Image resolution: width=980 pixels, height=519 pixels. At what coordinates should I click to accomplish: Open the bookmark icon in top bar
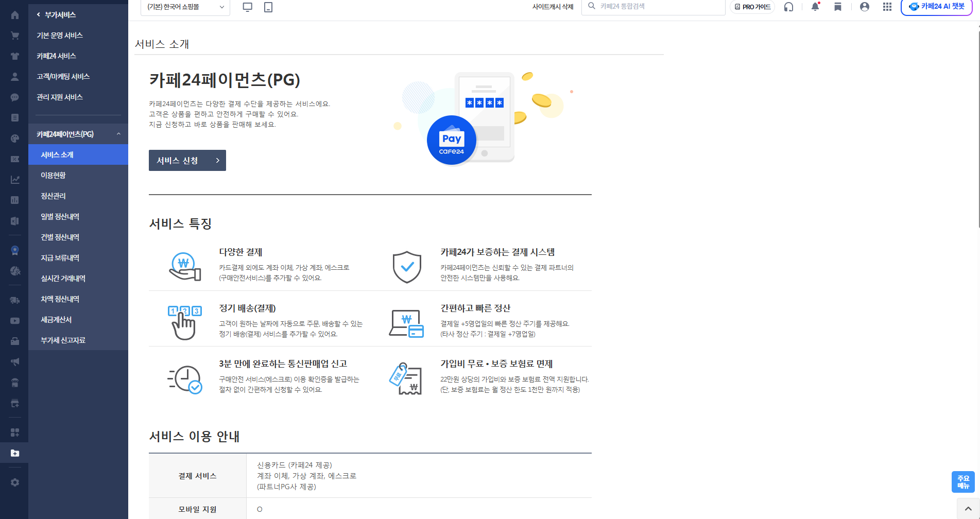click(x=838, y=7)
